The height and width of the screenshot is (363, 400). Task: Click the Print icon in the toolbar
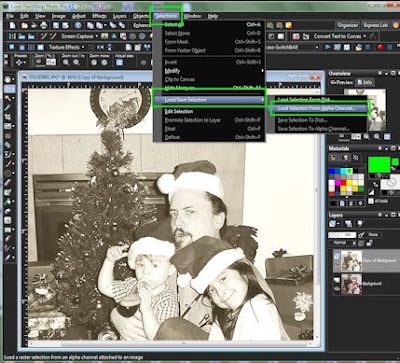coord(44,25)
